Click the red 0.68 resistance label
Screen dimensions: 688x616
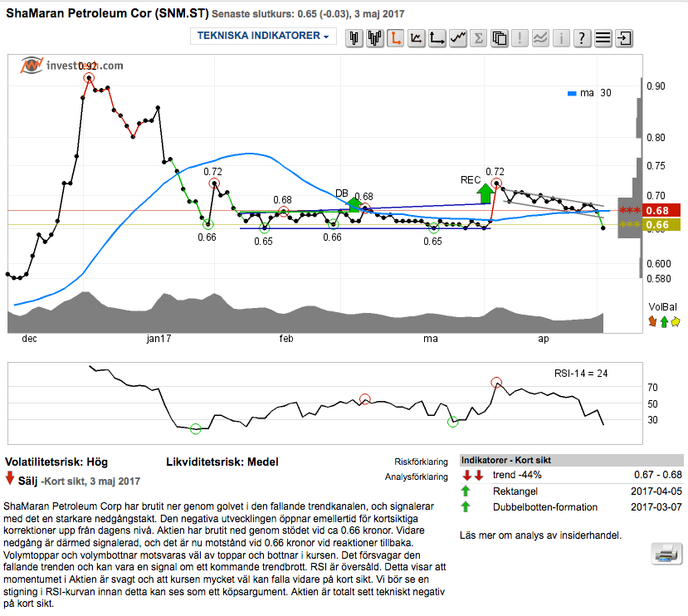(661, 211)
